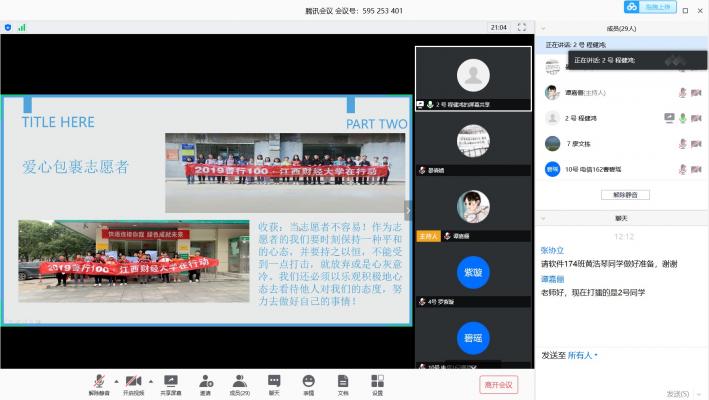Click the 解除静音 button under member list
709x400 pixels.
(624, 194)
